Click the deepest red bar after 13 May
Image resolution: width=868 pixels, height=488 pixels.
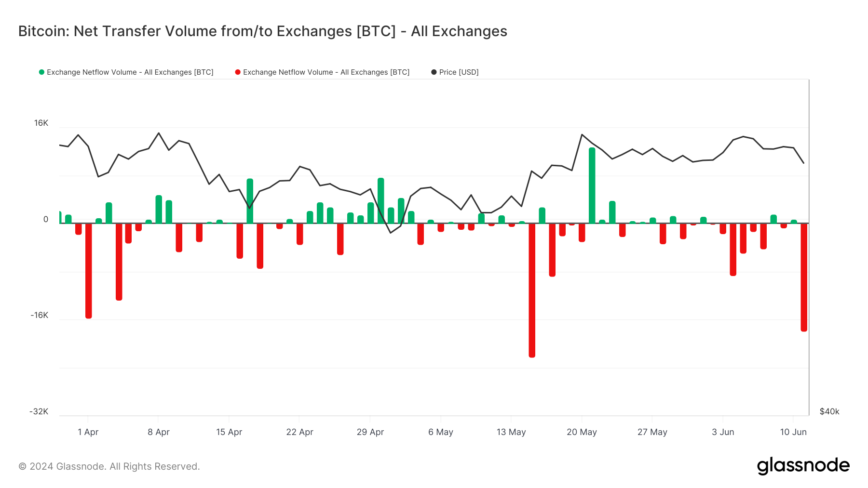coord(532,290)
